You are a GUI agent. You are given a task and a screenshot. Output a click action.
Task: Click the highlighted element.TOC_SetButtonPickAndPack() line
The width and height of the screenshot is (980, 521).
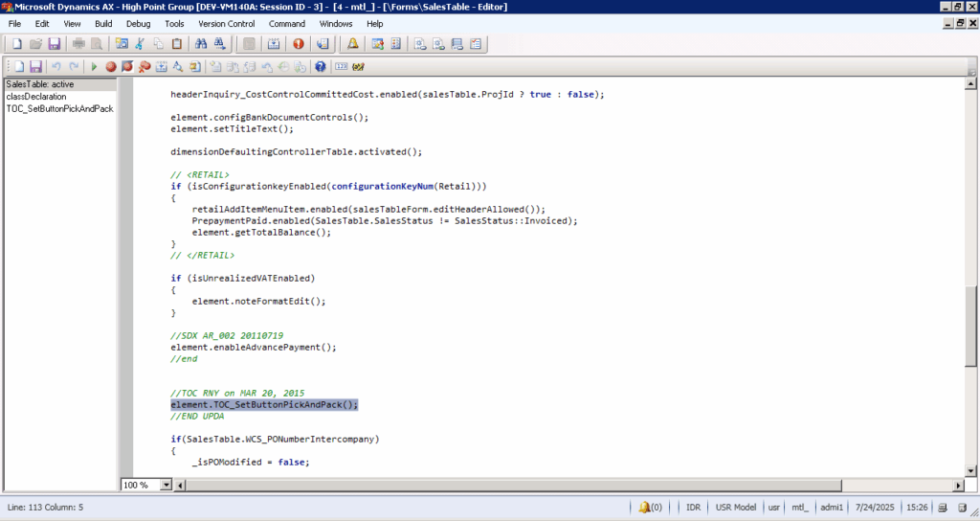pyautogui.click(x=264, y=405)
